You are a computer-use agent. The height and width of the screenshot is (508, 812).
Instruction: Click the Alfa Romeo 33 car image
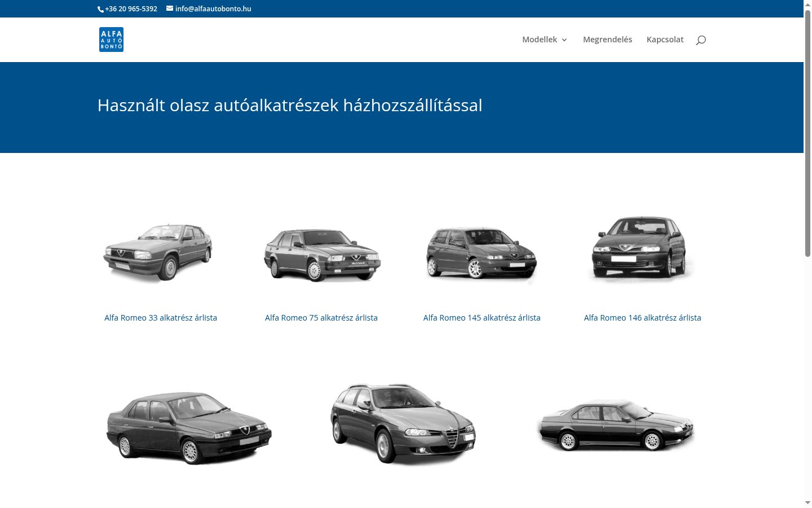(158, 252)
